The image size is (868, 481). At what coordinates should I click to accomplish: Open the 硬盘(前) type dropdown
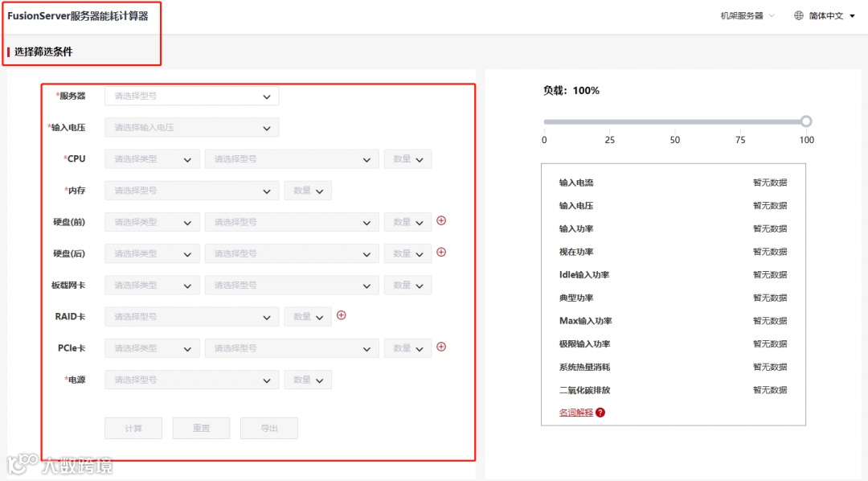[x=152, y=222]
